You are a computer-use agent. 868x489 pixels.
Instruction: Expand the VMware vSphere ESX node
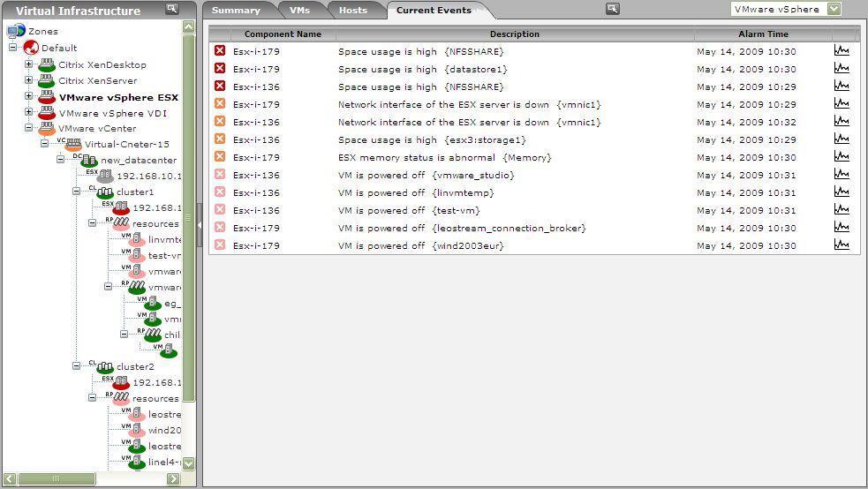click(29, 96)
